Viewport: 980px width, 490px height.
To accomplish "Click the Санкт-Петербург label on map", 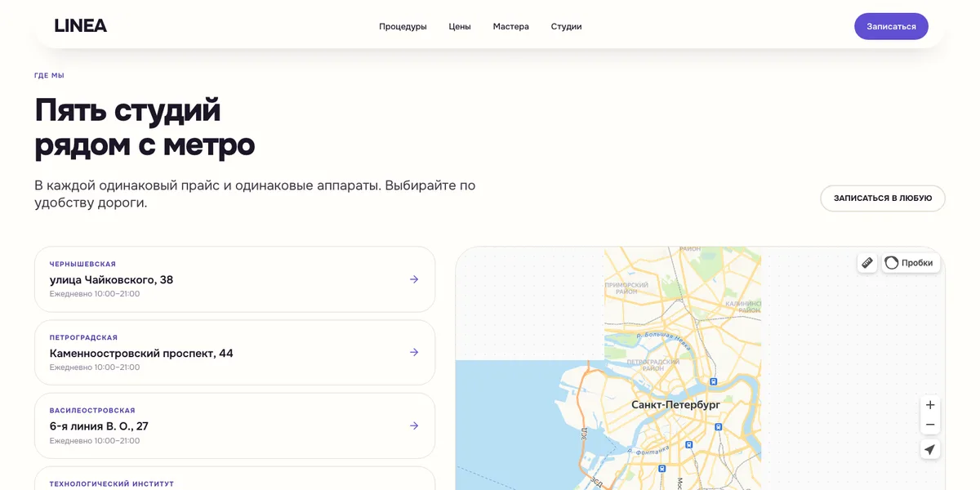I will pyautogui.click(x=675, y=405).
